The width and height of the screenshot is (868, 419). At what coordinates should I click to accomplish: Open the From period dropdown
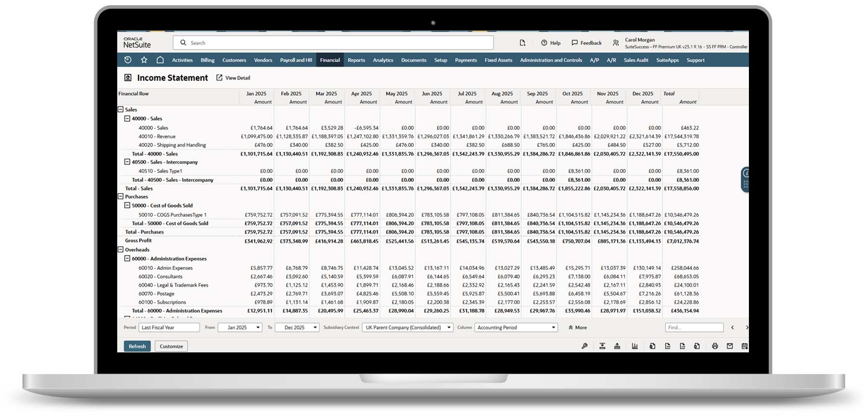[240, 327]
